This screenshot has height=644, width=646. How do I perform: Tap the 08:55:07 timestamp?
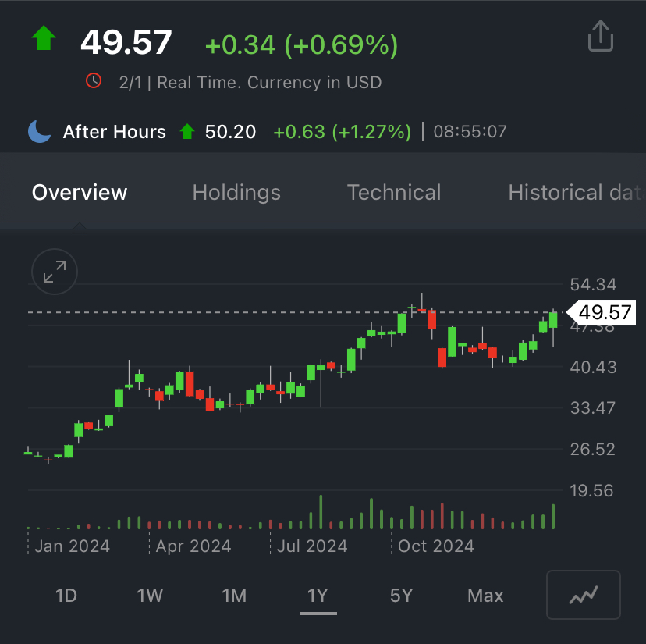(470, 132)
